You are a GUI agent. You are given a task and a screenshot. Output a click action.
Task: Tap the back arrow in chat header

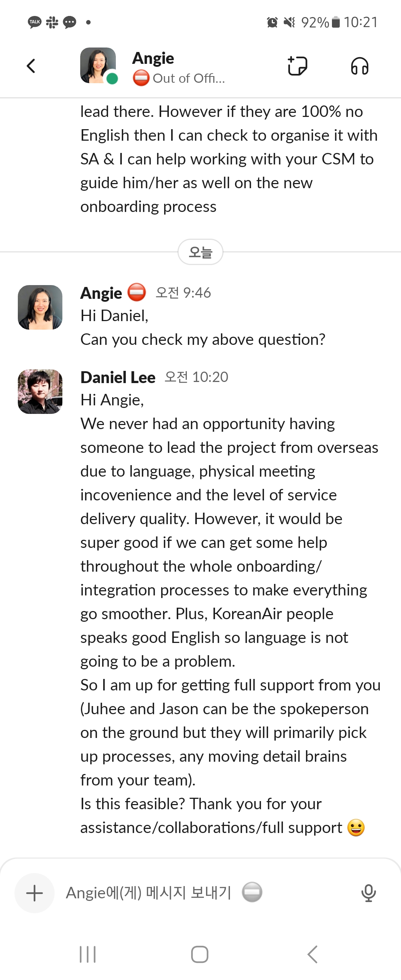click(x=31, y=66)
